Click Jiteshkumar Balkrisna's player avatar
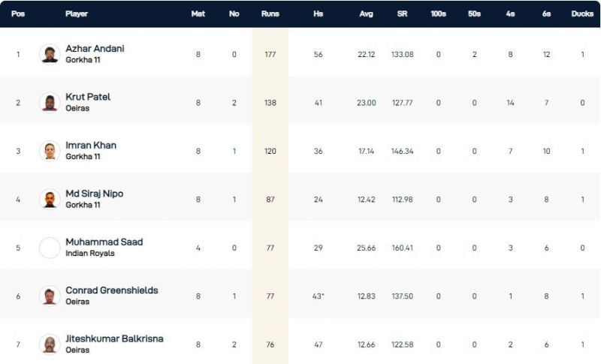Image resolution: width=601 pixels, height=364 pixels. (x=50, y=344)
